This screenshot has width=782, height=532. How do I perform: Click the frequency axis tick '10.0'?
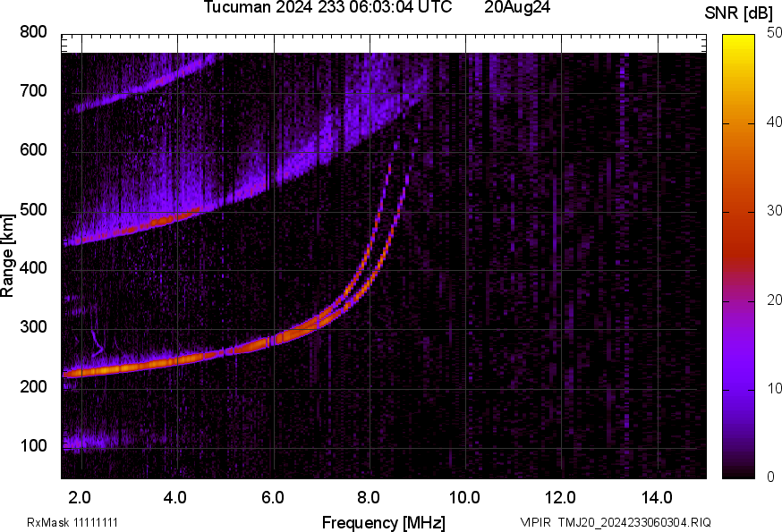[x=464, y=498]
